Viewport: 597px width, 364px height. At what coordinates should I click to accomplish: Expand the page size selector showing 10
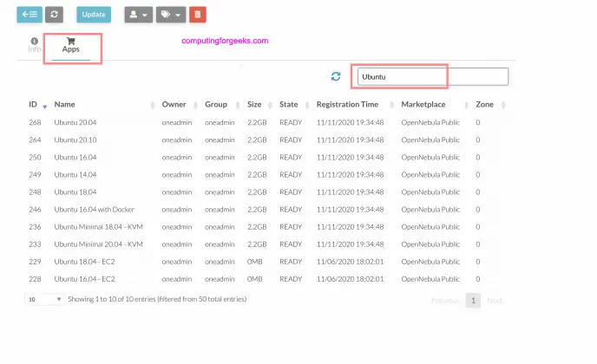[45, 299]
